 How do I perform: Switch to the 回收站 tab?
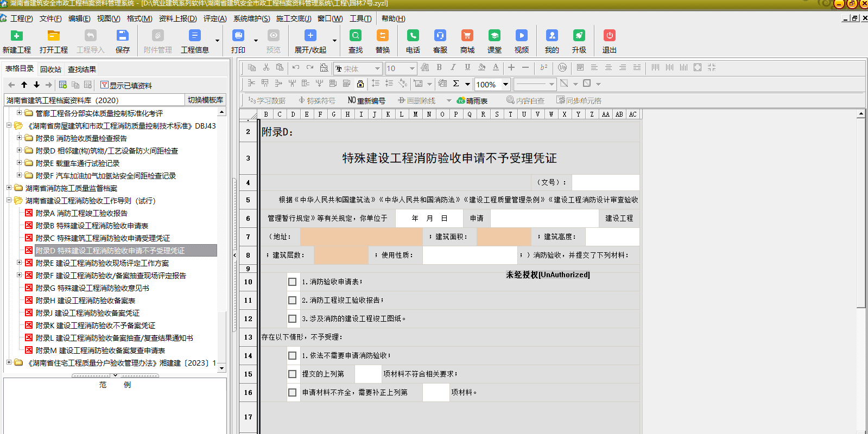pos(50,69)
